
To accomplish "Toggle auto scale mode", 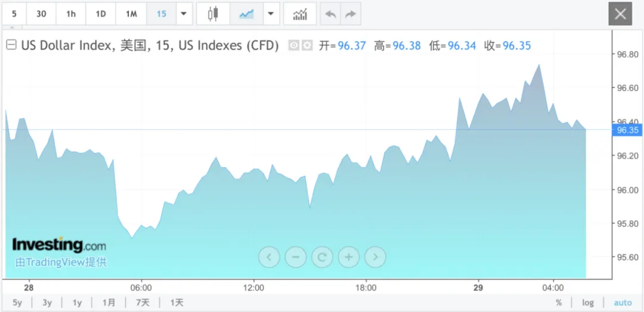I will [x=623, y=302].
